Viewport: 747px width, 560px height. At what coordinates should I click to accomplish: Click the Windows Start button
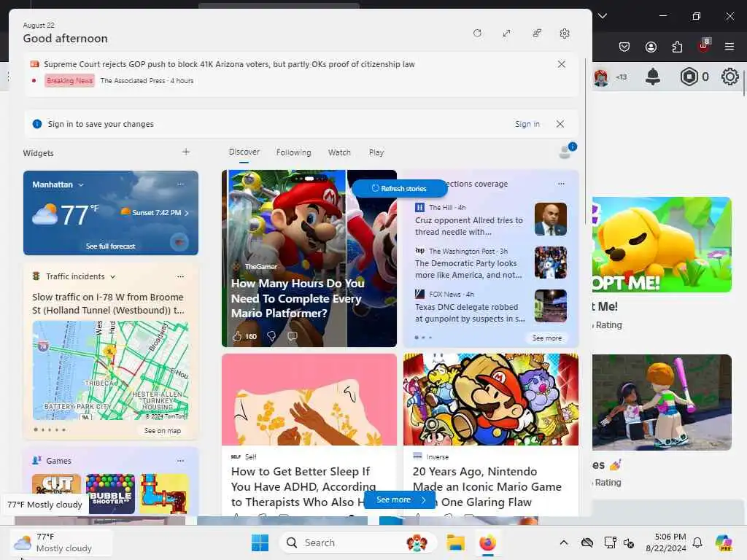(x=260, y=542)
